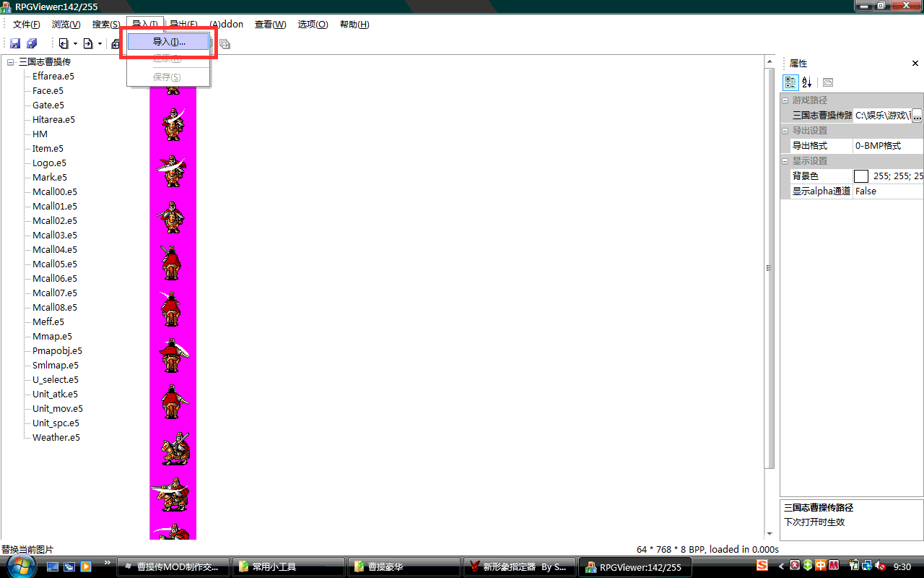Sort properties alphabetically

coord(807,82)
